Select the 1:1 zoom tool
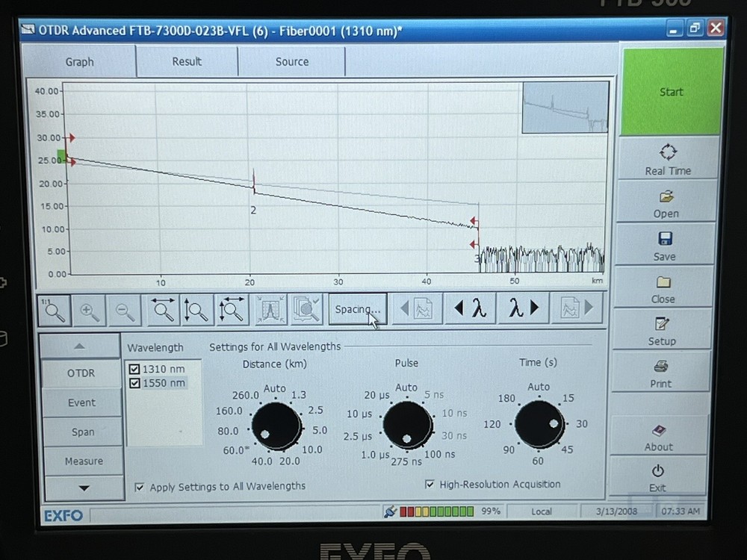Image resolution: width=747 pixels, height=560 pixels. (x=53, y=311)
